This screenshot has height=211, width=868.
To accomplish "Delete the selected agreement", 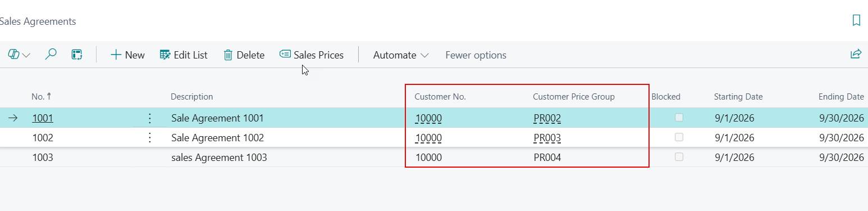I will click(244, 55).
